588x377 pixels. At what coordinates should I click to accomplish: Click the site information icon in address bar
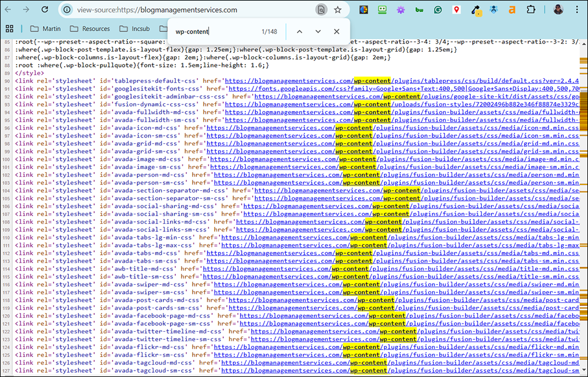(x=67, y=9)
